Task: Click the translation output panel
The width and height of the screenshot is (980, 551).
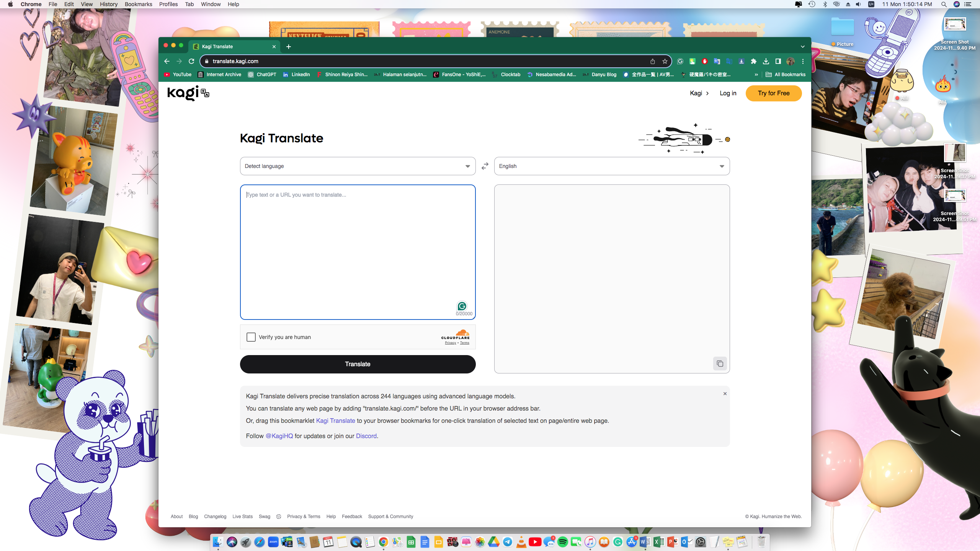Action: [x=612, y=279]
